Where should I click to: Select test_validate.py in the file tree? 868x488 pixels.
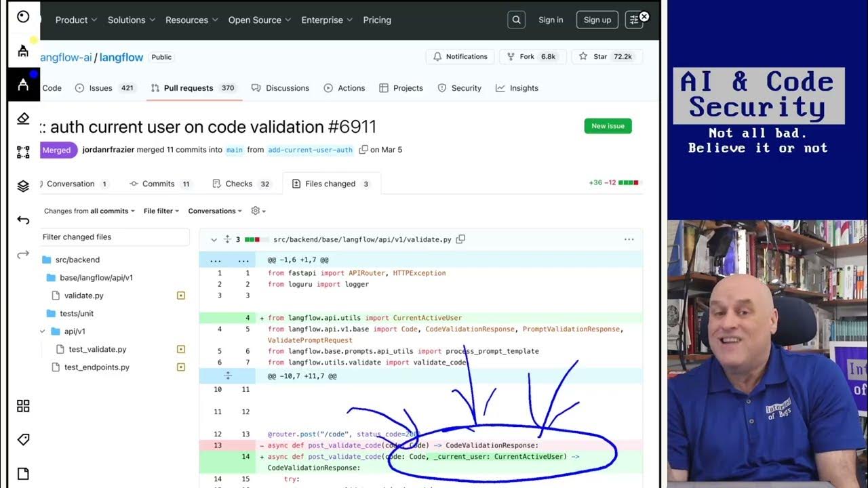[97, 349]
